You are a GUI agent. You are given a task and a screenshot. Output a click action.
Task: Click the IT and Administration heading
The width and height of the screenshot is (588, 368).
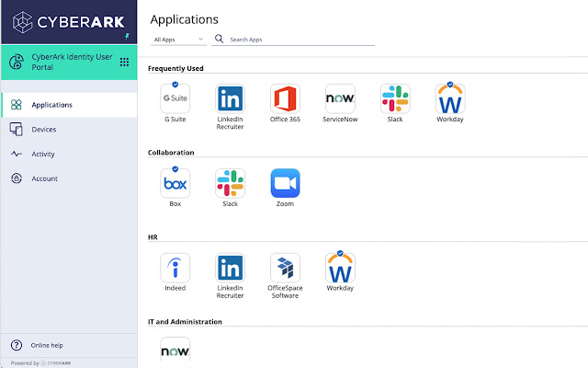click(x=185, y=322)
